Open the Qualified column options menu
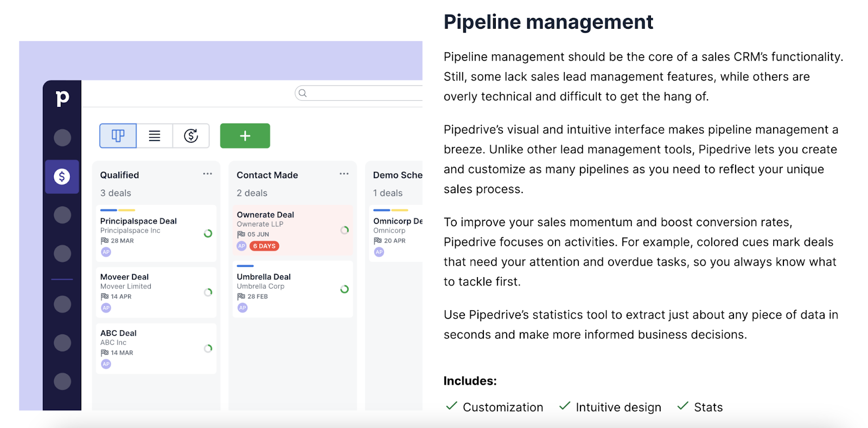This screenshot has width=868, height=428. 207,174
